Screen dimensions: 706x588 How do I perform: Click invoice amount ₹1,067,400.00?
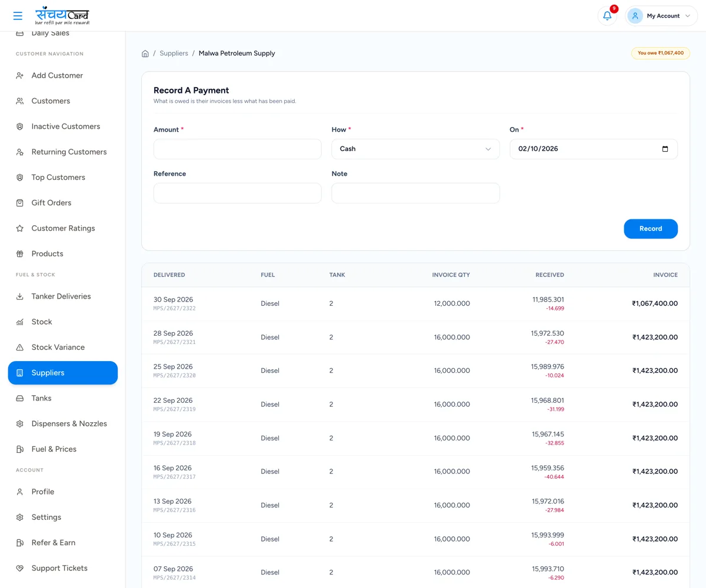point(655,304)
